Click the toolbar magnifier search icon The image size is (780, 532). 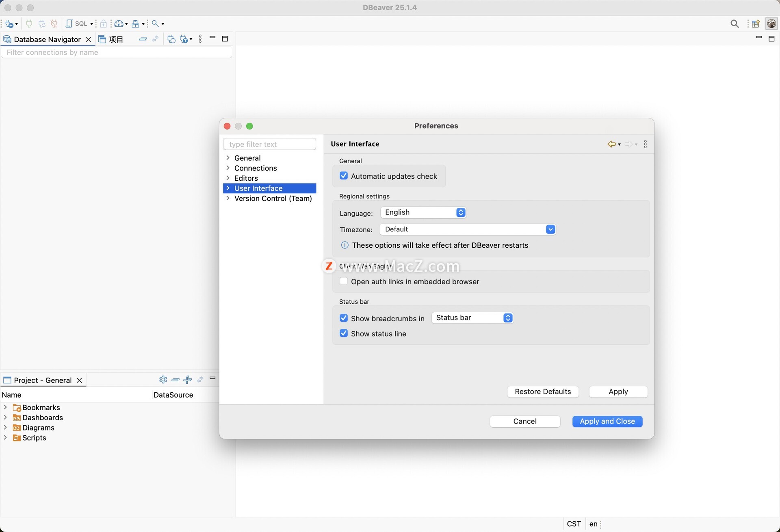click(x=155, y=24)
